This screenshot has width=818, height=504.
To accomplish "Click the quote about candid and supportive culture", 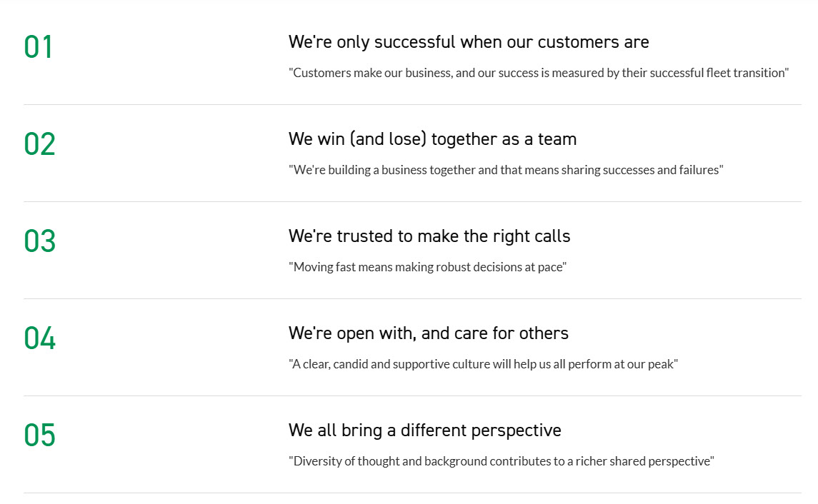I will pos(483,364).
